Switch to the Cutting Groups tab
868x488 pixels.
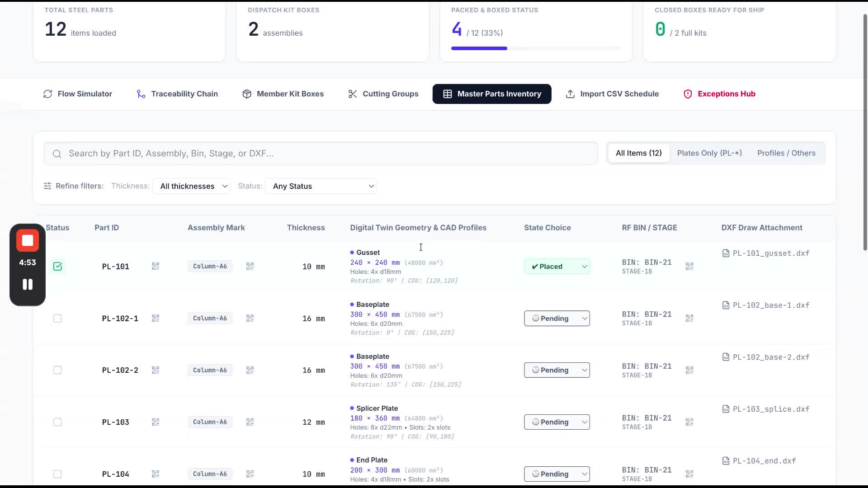383,94
